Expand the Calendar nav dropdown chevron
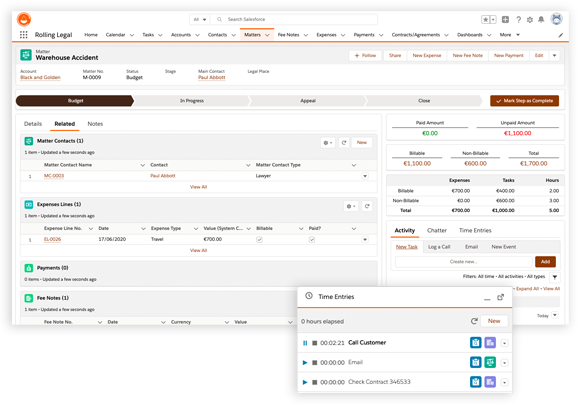 132,35
